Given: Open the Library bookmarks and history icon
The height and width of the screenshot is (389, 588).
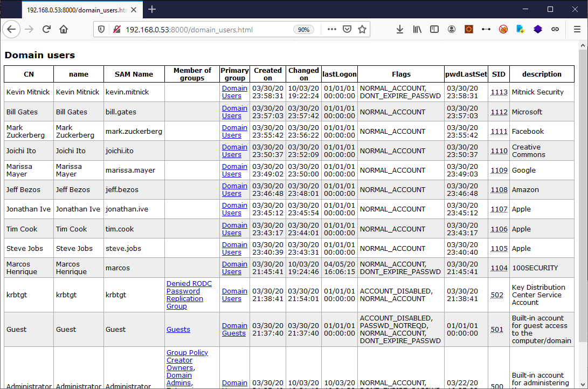Looking at the screenshot, I should [x=417, y=30].
